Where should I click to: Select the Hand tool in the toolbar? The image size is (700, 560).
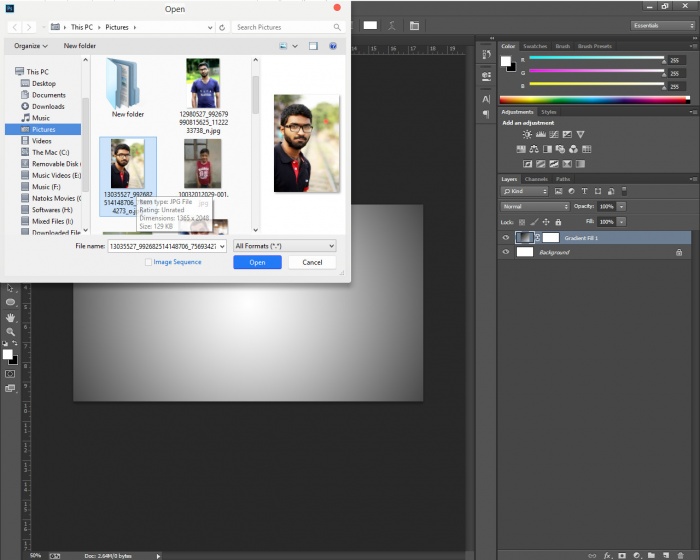(x=11, y=319)
